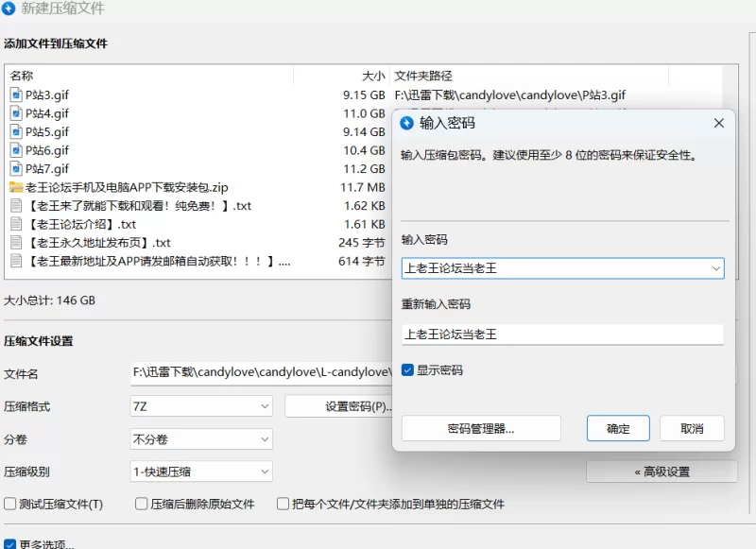Image resolution: width=756 pixels, height=549 pixels.
Task: Click the P站7.gif file icon
Action: [16, 169]
